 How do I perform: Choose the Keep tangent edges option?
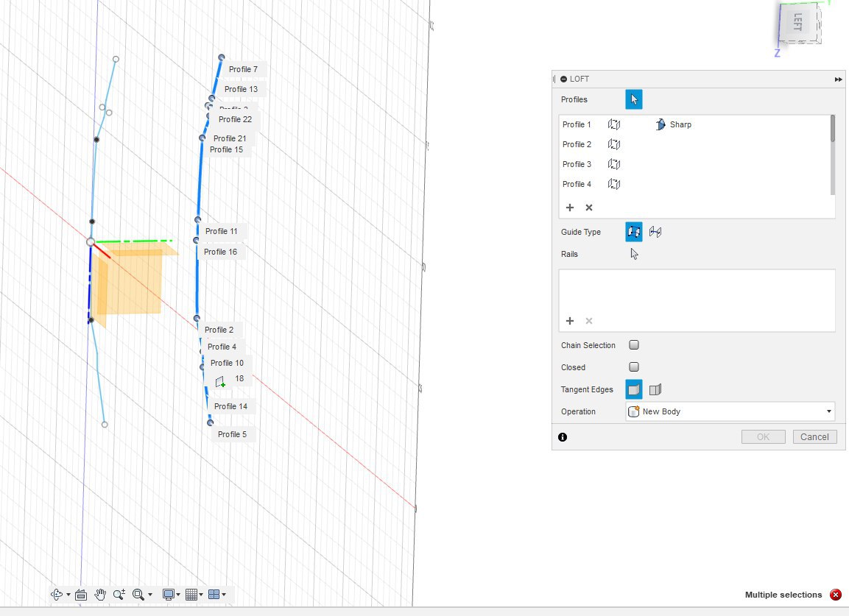[x=655, y=389]
